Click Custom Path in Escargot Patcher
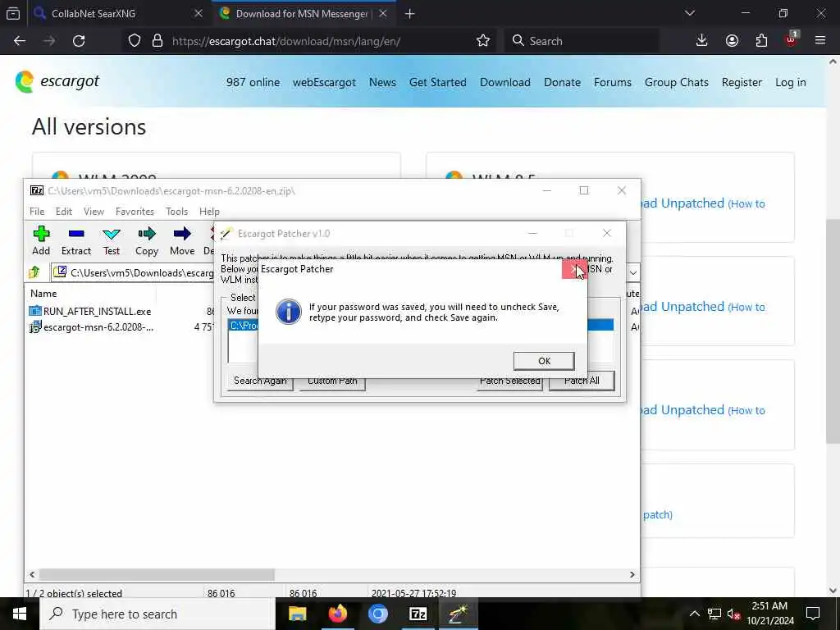The image size is (840, 630). pos(332,382)
